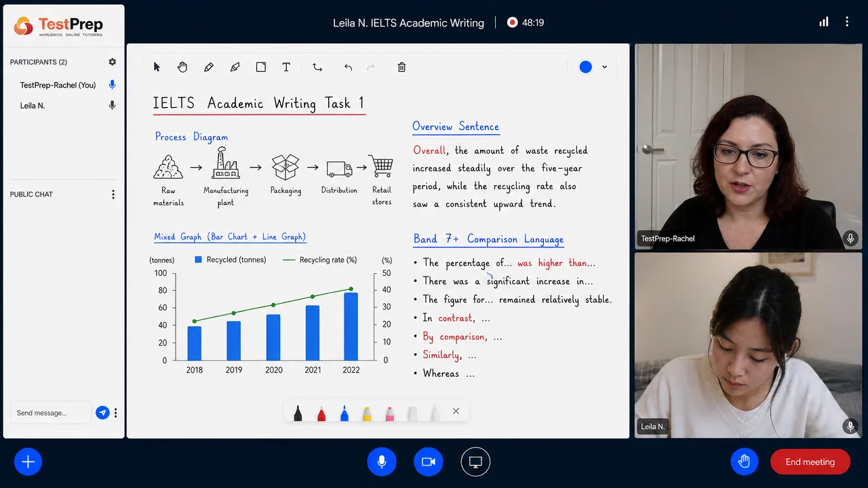Image resolution: width=868 pixels, height=488 pixels.
Task: Open the Public Chat options menu
Action: pos(113,195)
